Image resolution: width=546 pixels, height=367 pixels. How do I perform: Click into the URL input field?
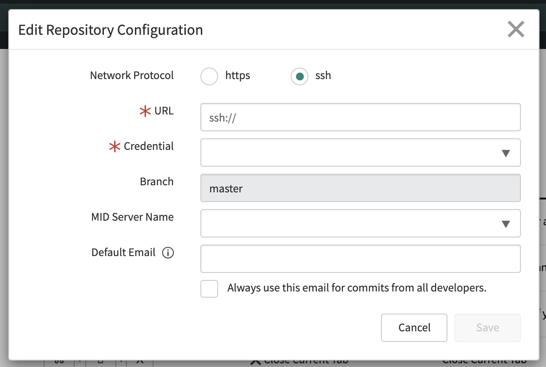(360, 117)
